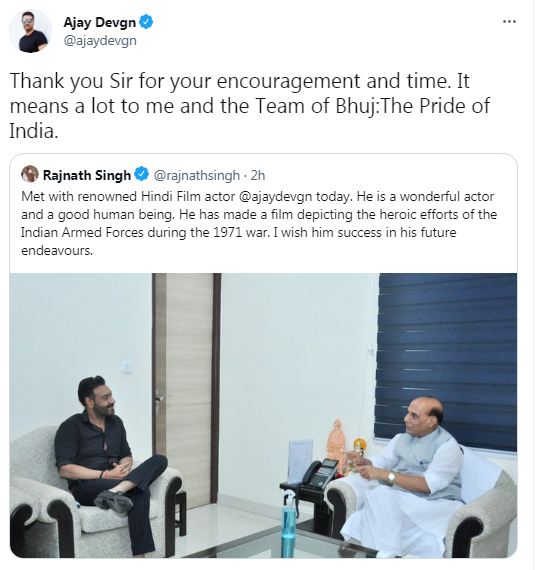Click Ajay Devgn's profile avatar
The image size is (536, 570).
coord(30,32)
